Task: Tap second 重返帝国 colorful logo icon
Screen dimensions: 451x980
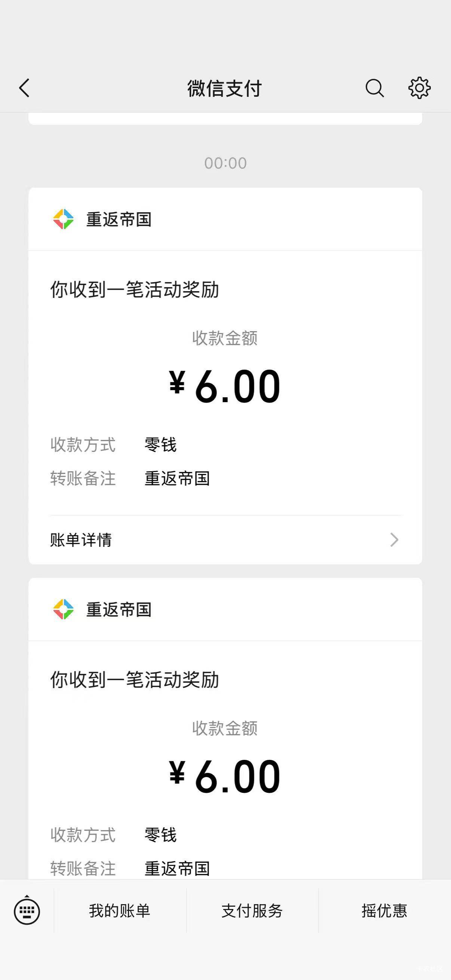Action: (x=63, y=609)
